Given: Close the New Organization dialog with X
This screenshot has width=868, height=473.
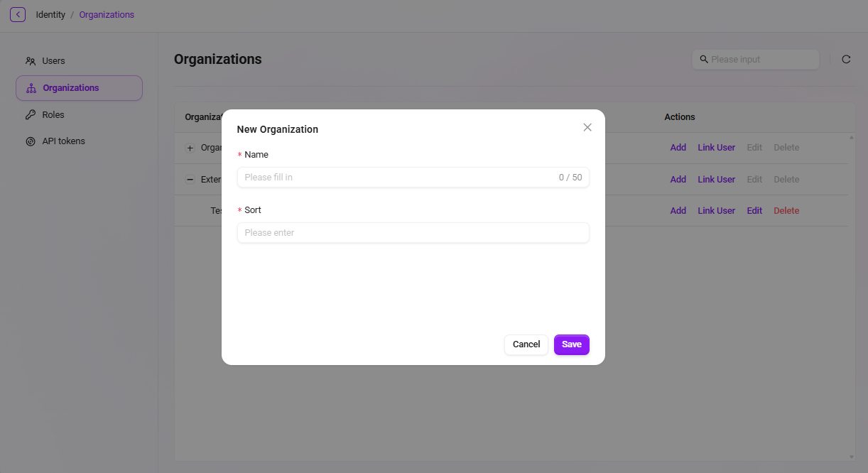Looking at the screenshot, I should click(x=587, y=127).
